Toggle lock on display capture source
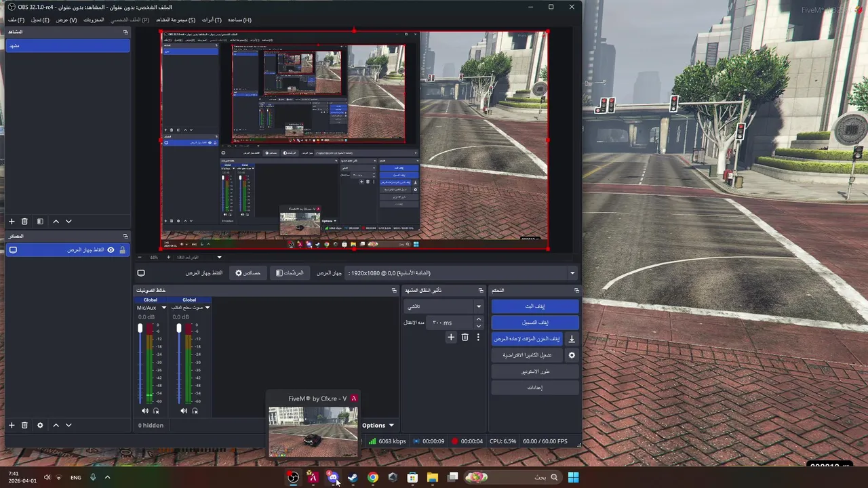 (x=122, y=250)
